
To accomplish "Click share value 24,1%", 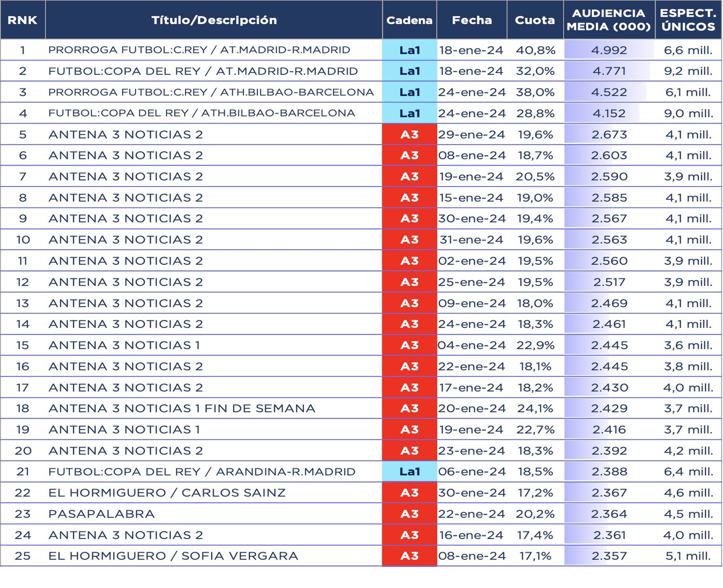I will tap(536, 408).
